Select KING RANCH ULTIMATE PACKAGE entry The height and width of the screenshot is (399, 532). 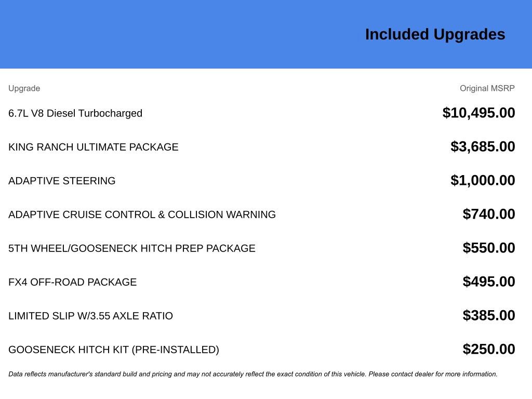coord(94,147)
